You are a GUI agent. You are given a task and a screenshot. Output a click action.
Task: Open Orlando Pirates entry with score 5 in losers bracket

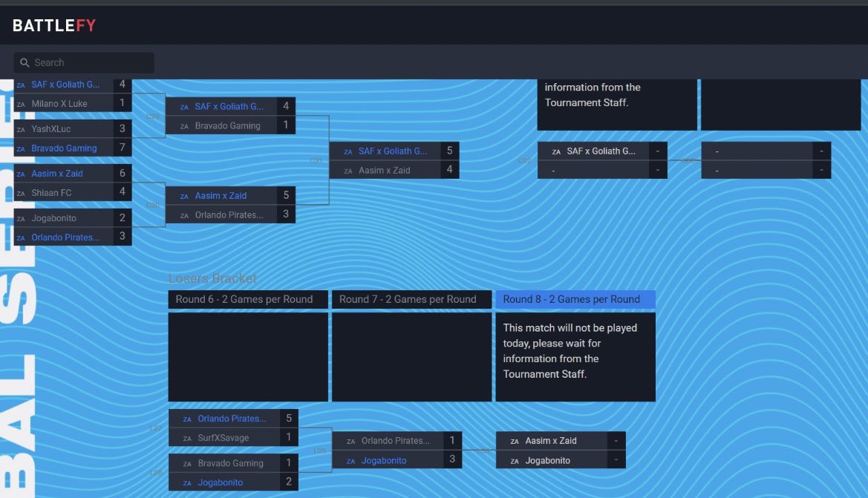pyautogui.click(x=233, y=419)
